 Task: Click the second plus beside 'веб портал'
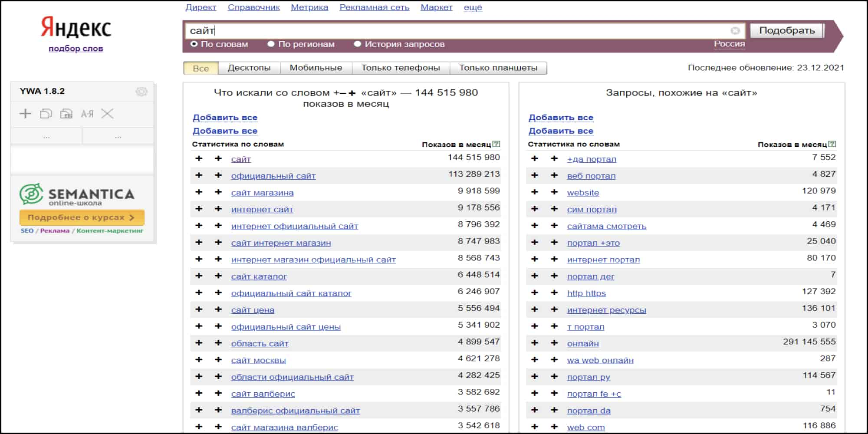click(x=554, y=175)
